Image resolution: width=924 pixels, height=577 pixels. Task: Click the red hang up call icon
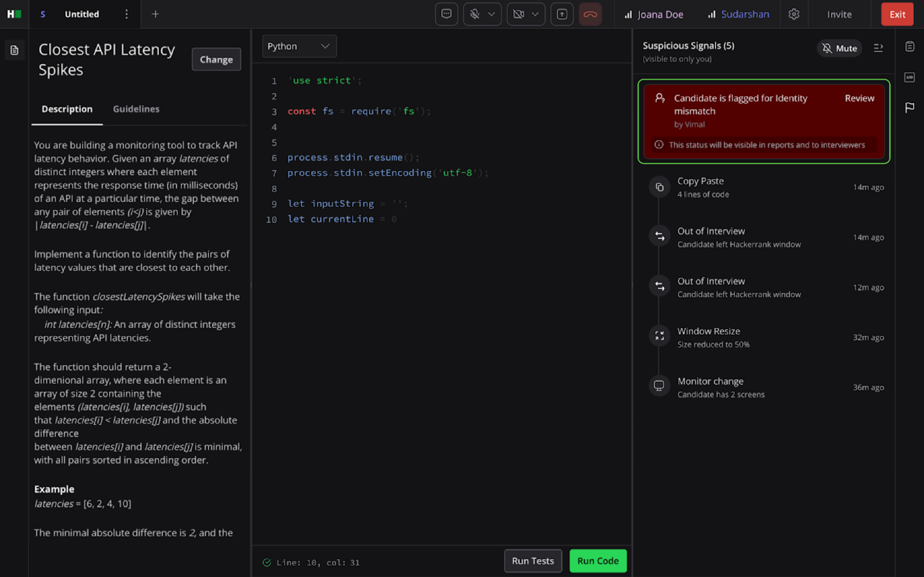click(x=590, y=14)
